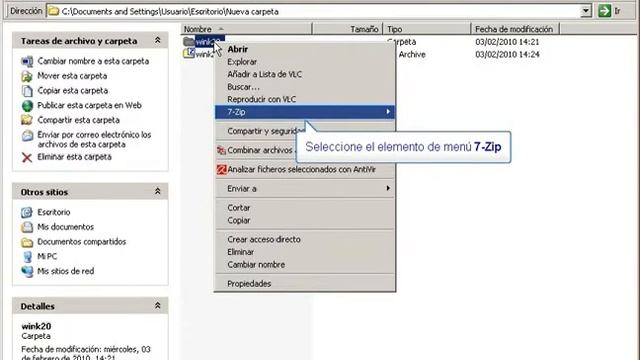Expand the Enviar a submenu arrow
The height and width of the screenshot is (360, 640).
coord(388,188)
